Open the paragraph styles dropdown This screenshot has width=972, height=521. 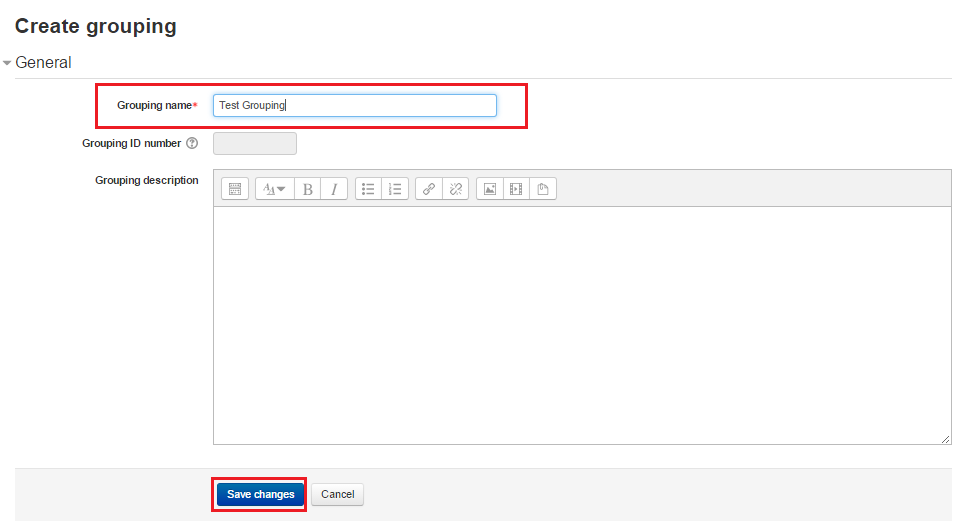[x=274, y=189]
